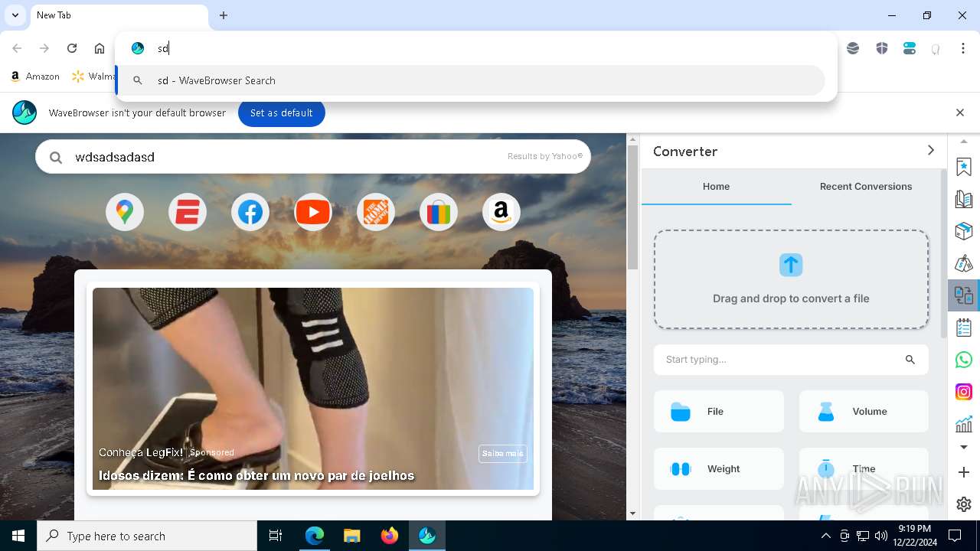Click the sidebar toggle toolbar icon
This screenshot has height=551, width=980.
(x=910, y=48)
